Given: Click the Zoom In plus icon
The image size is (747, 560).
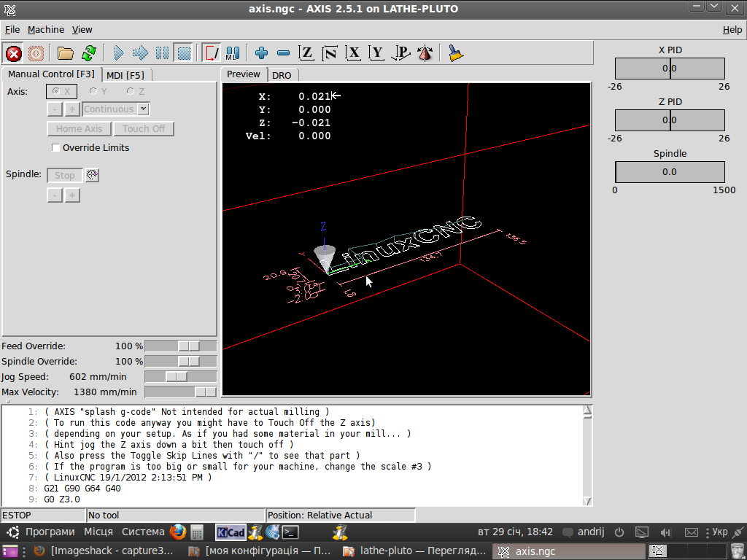Looking at the screenshot, I should click(261, 53).
